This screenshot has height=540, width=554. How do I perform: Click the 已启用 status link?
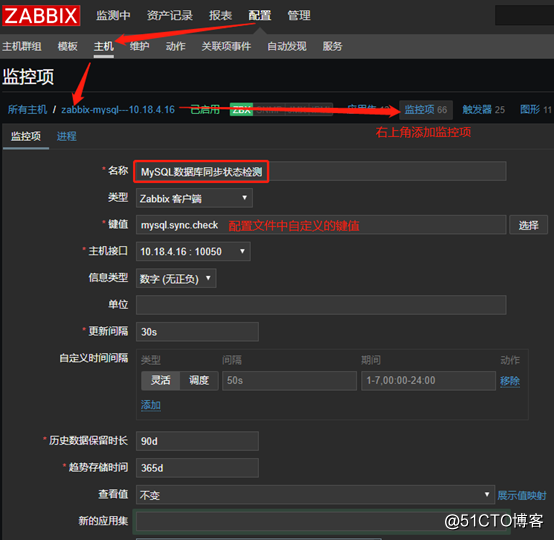(x=205, y=110)
